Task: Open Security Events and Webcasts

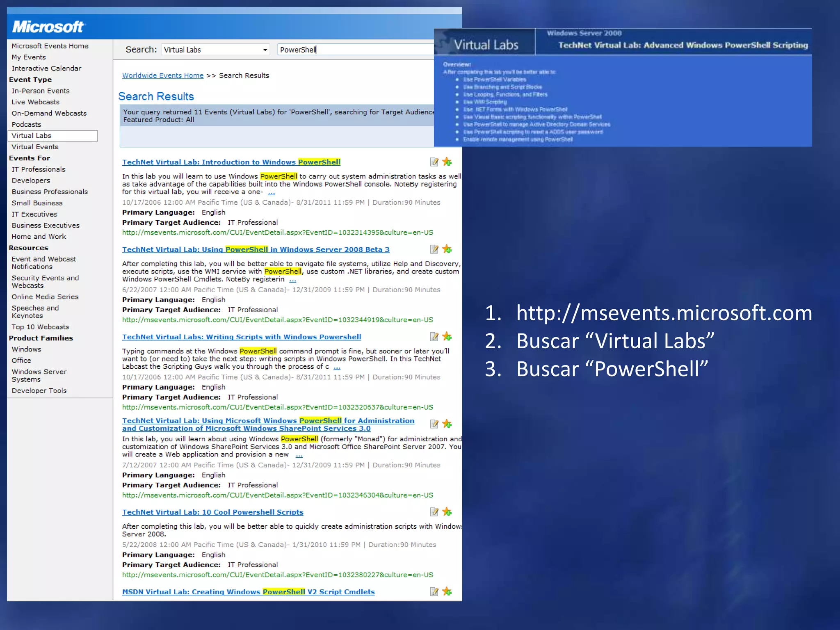Action: [45, 282]
